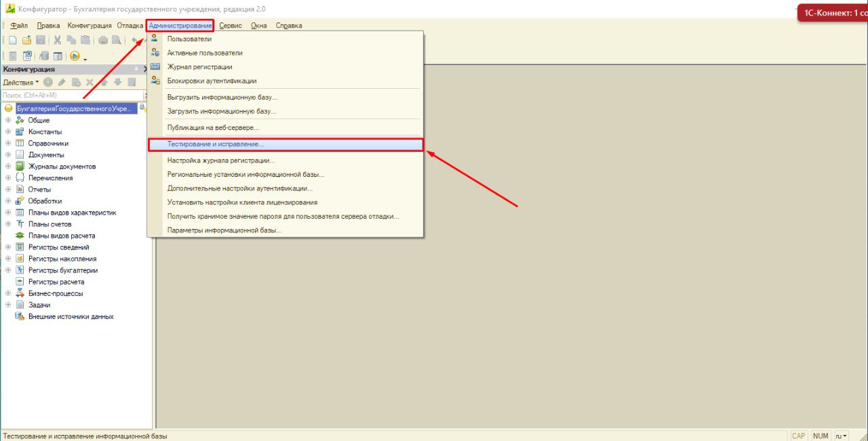Select Публикация на веб-сервере
The image size is (868, 441).
pos(285,127)
